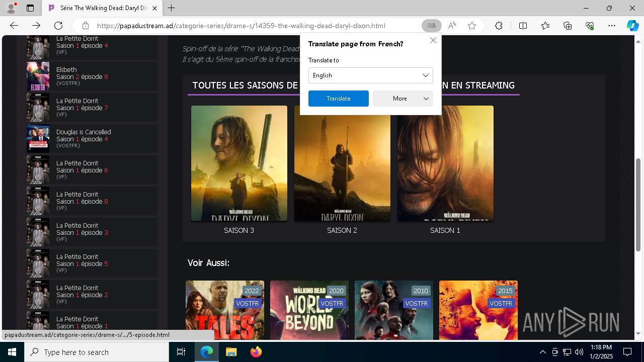Viewport: 644px width, 362px height.
Task: Open La Petite Dorrit Saison 1 épisode 3
Action: click(92, 232)
